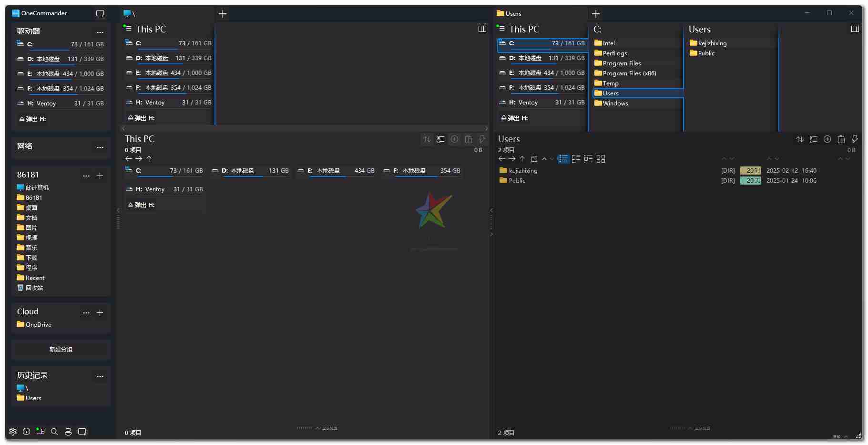
Task: Open the 历史记录 section options menu
Action: [x=100, y=376]
